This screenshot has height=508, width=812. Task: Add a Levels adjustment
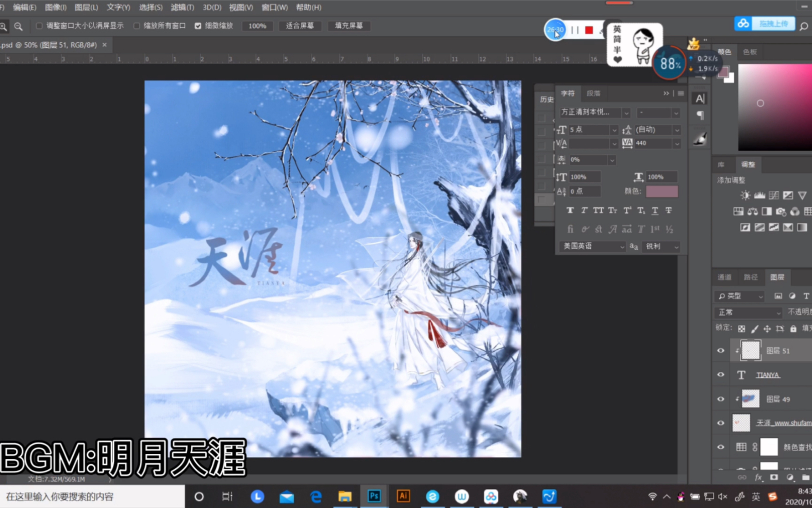(759, 195)
